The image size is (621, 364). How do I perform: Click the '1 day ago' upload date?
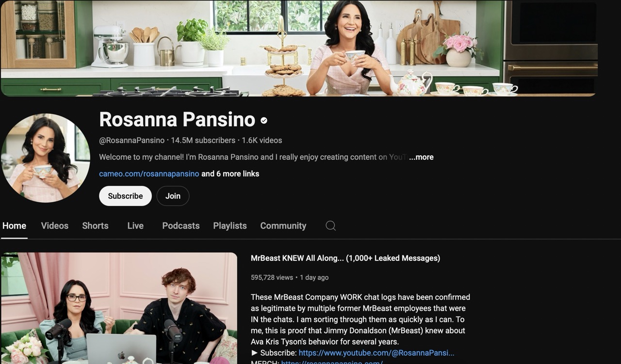[314, 278]
